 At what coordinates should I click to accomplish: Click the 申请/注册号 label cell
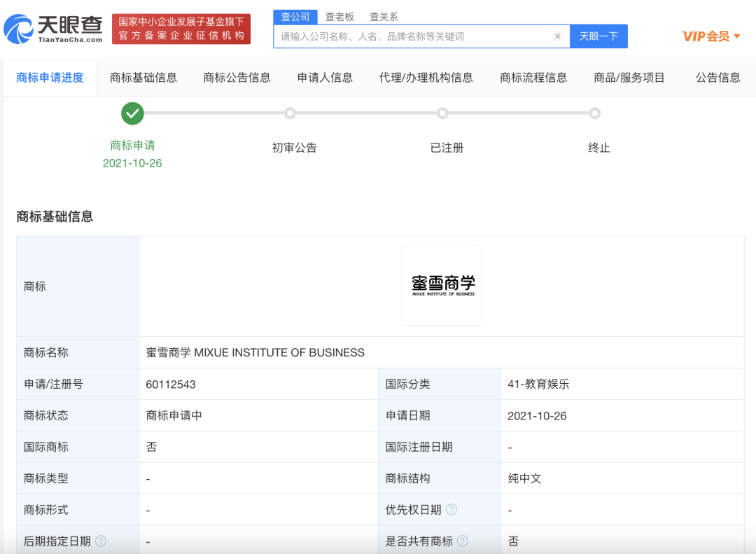point(78,384)
